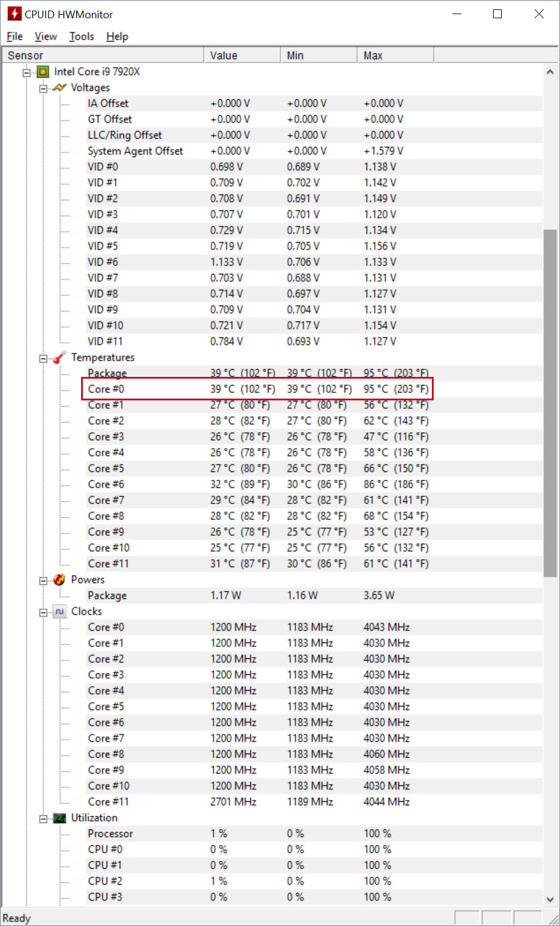Select the Voltages tree label
This screenshot has width=560, height=926.
90,88
